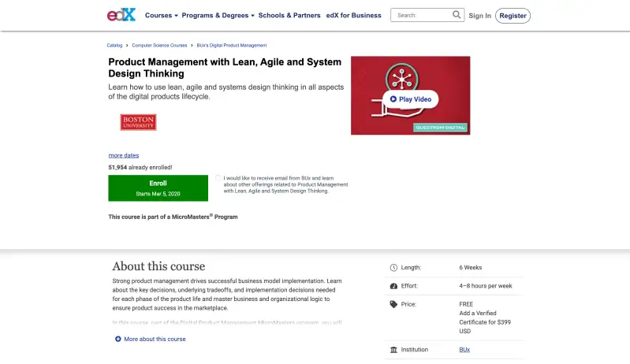Click the clock icon next to Length
This screenshot has width=630, height=364.
393,268
